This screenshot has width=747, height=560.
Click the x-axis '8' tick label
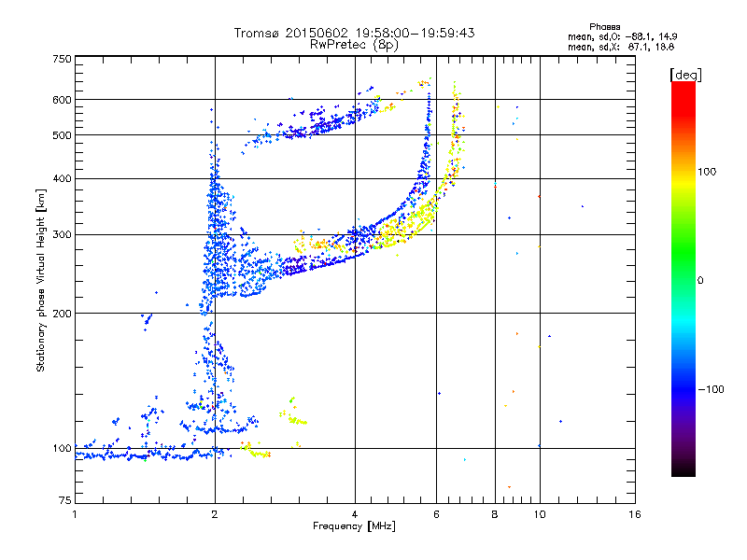pyautogui.click(x=495, y=514)
